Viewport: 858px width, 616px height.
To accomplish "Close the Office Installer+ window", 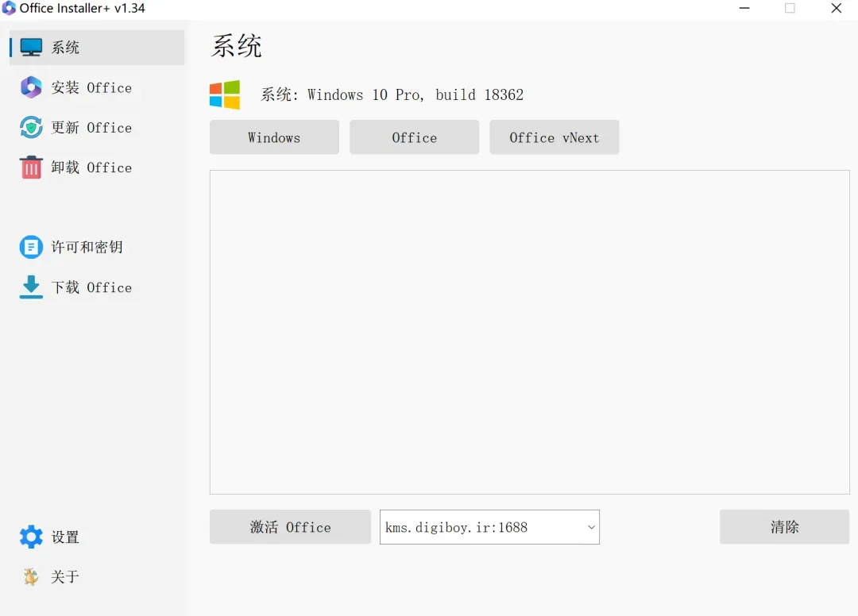I will (x=836, y=8).
